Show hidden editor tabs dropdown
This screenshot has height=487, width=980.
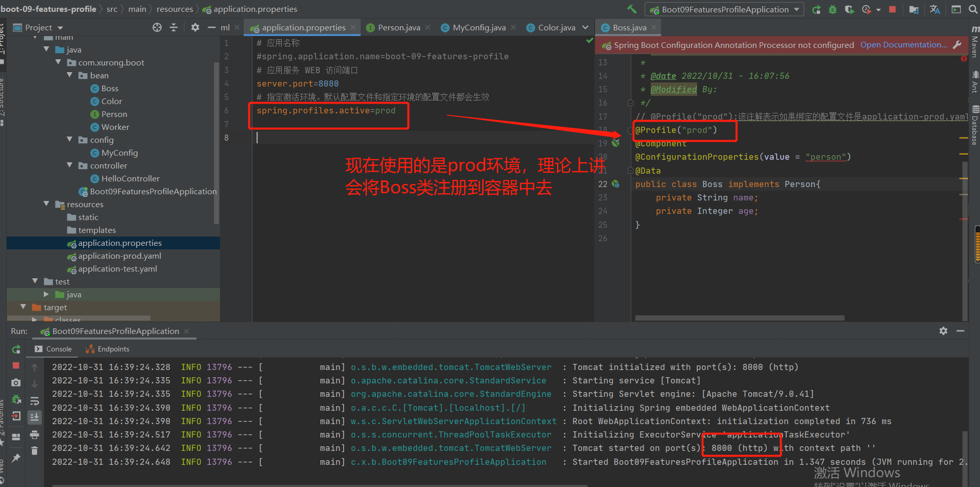pos(585,27)
